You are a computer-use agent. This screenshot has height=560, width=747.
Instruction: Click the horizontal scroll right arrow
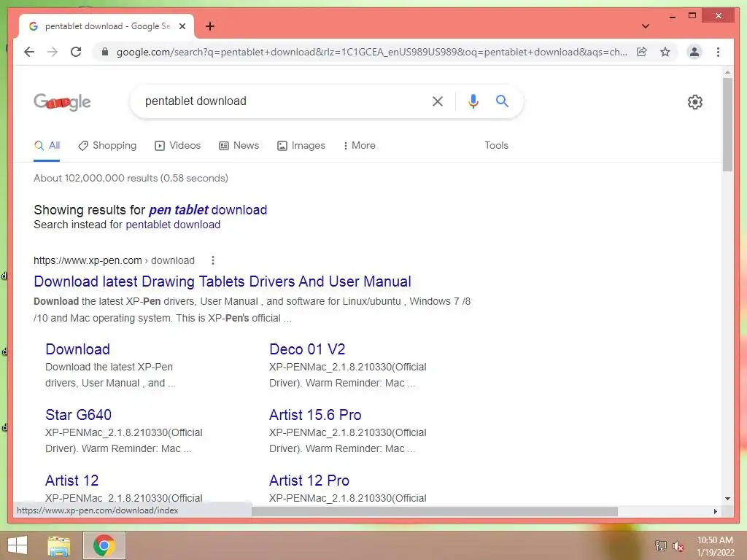[715, 511]
